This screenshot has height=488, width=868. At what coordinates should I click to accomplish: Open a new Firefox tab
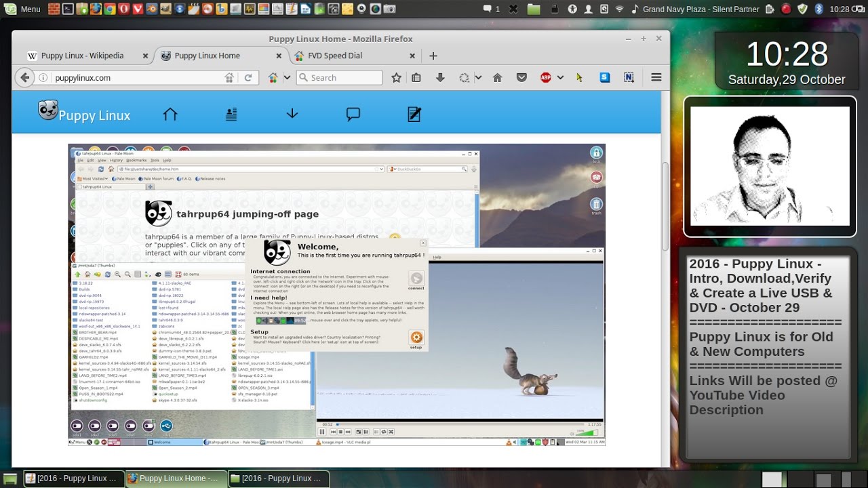(x=433, y=56)
